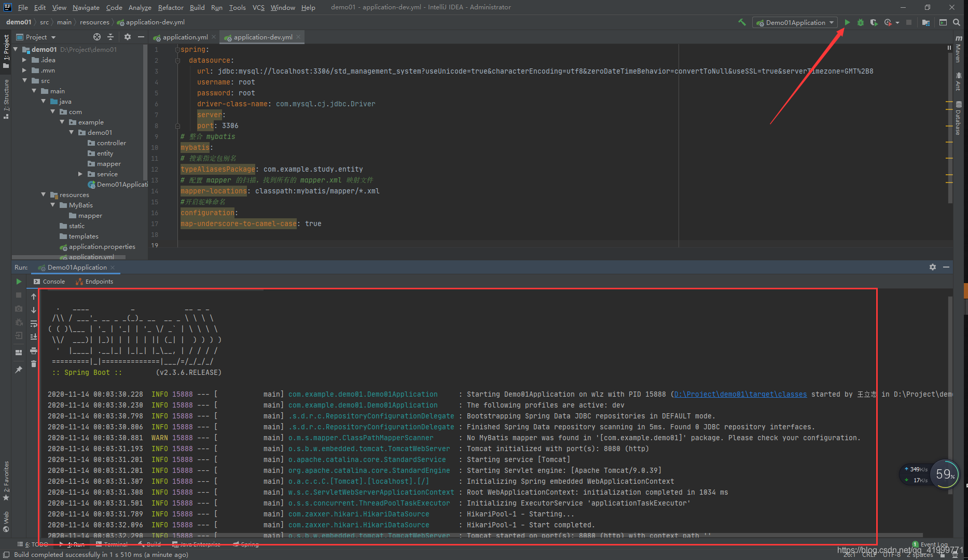Viewport: 968px width, 560px height.
Task: Open Run panel settings gear
Action: [933, 267]
